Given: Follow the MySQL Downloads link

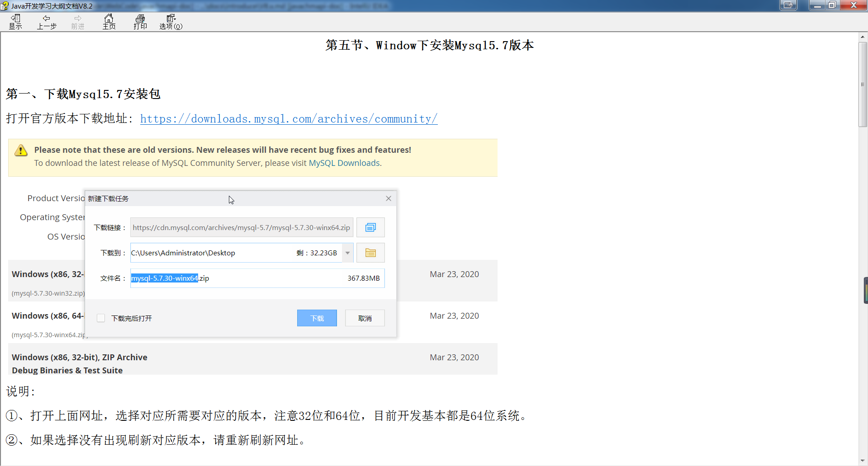Looking at the screenshot, I should (344, 163).
